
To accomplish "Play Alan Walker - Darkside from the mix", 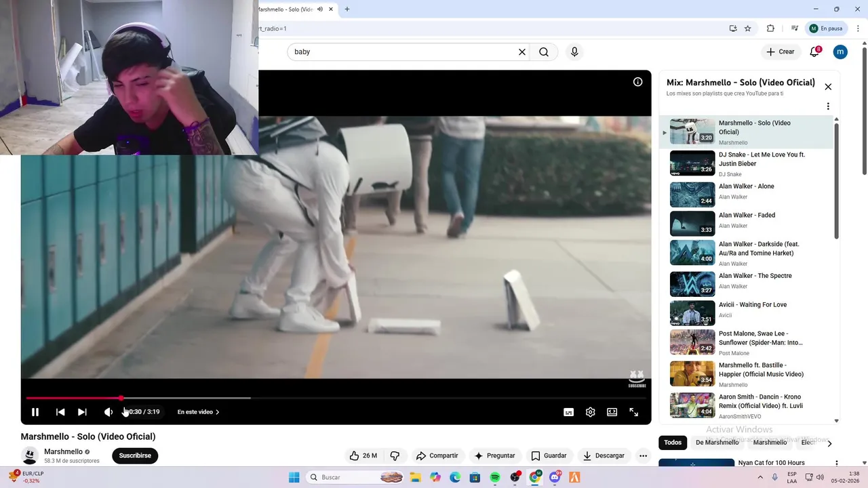I will (746, 253).
